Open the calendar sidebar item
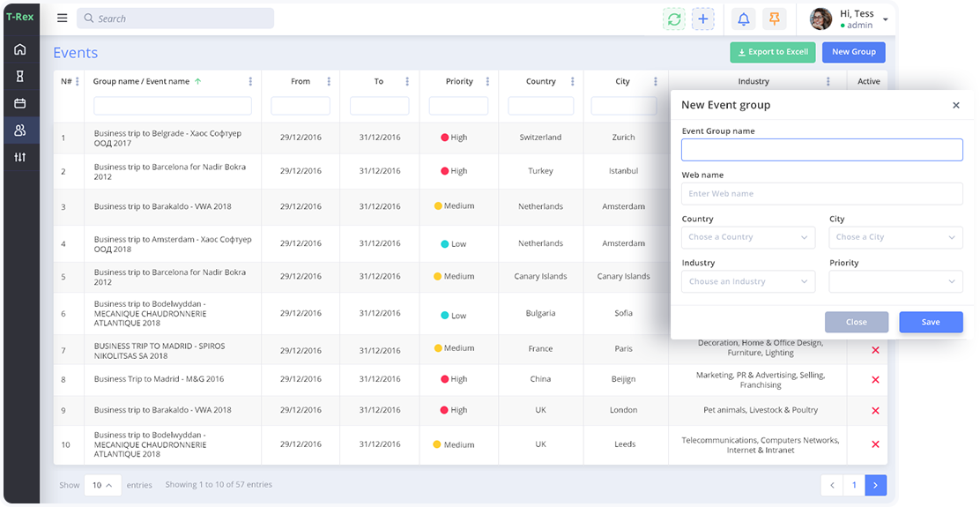980x507 pixels. coord(20,103)
